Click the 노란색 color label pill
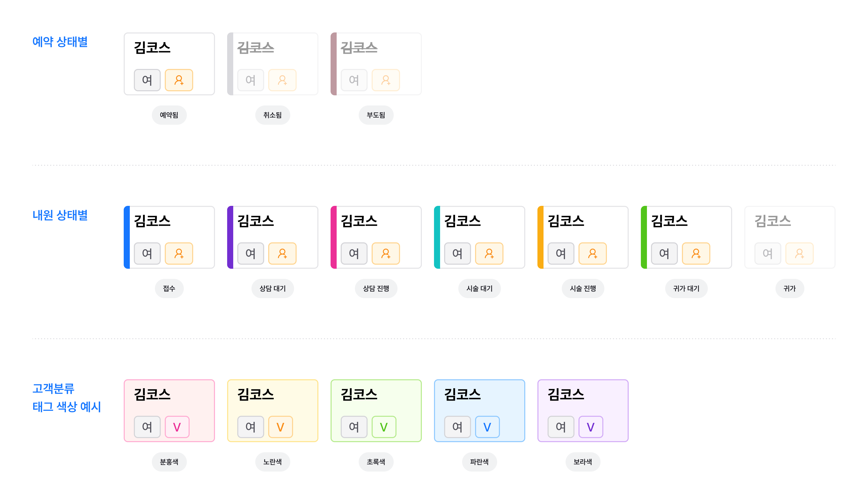This screenshot has width=868, height=504. click(x=273, y=462)
